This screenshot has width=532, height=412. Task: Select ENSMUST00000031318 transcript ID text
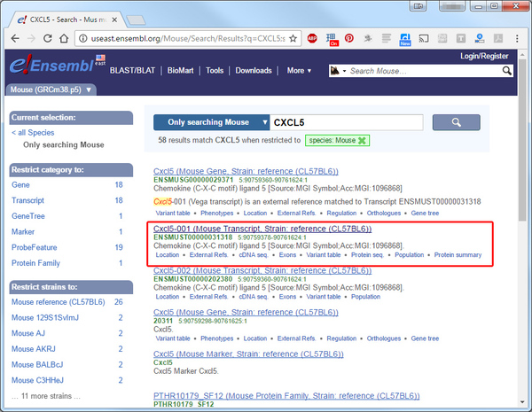pyautogui.click(x=193, y=237)
